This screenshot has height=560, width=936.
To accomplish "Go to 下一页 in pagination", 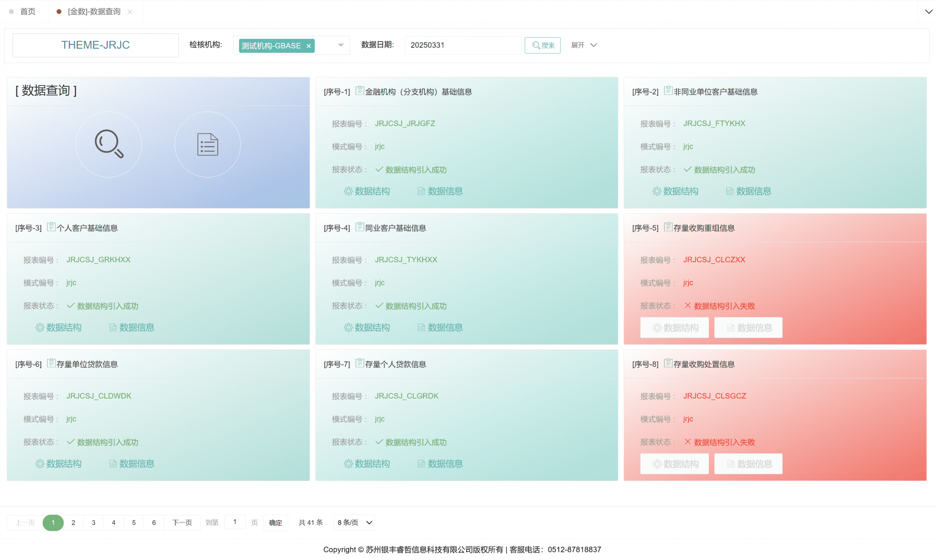I will 182,523.
